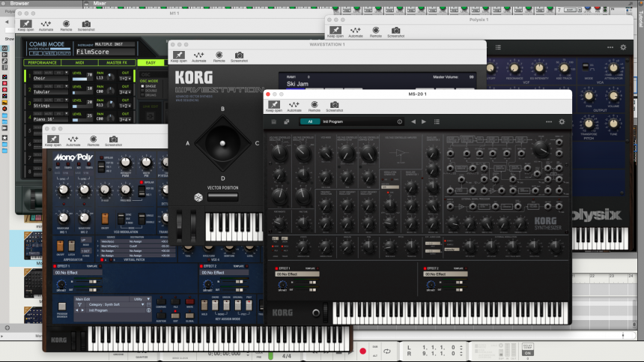
Task: Click PROGRAM BROWSER button in Mono/Poly
Action: (61, 307)
